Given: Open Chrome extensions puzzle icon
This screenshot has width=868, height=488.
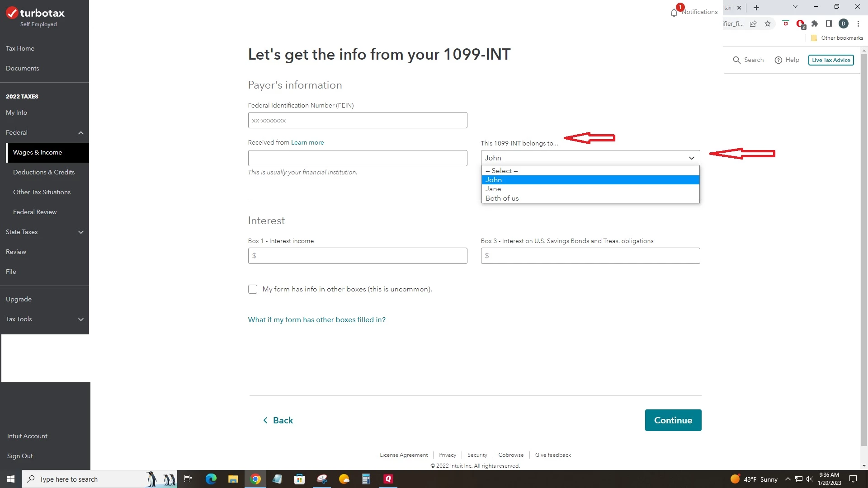Looking at the screenshot, I should 815,23.
